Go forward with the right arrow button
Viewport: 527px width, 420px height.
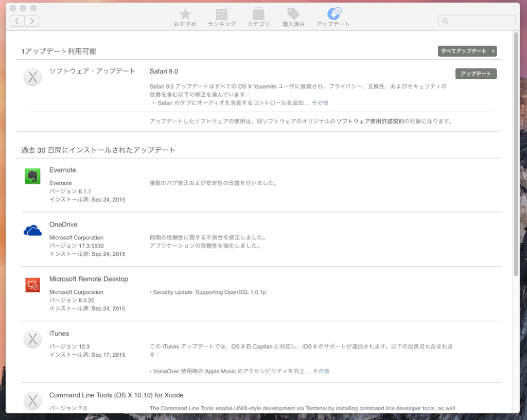tap(31, 21)
